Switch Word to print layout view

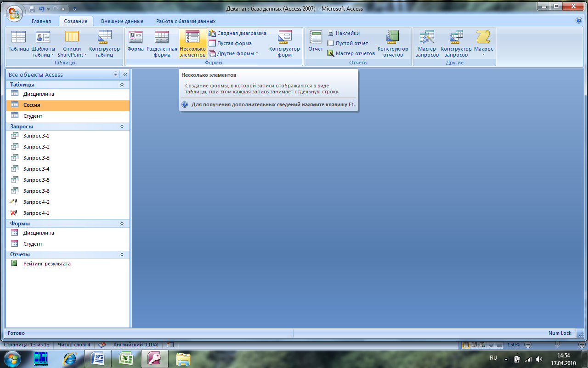tap(466, 345)
